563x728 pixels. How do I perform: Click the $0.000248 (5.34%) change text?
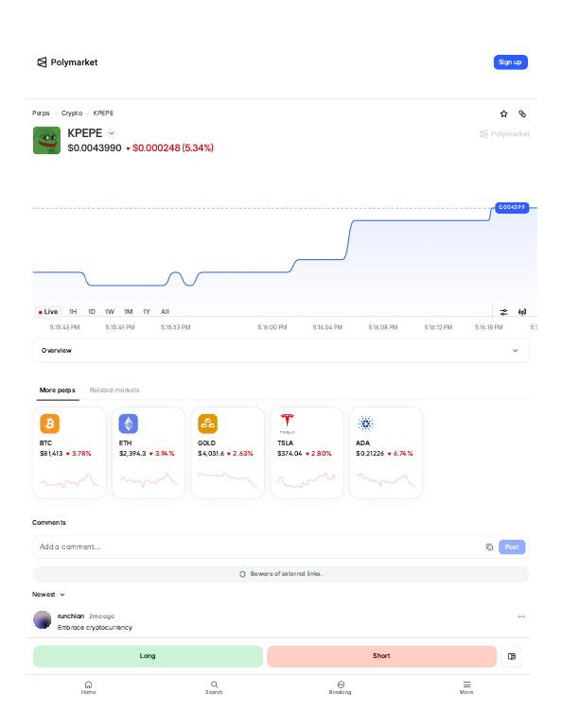pos(173,148)
